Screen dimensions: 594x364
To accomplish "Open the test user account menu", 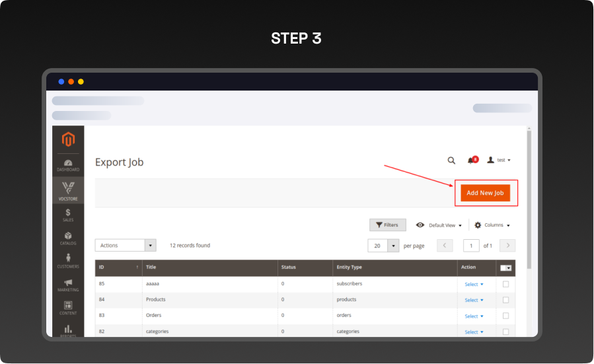I will [x=499, y=160].
